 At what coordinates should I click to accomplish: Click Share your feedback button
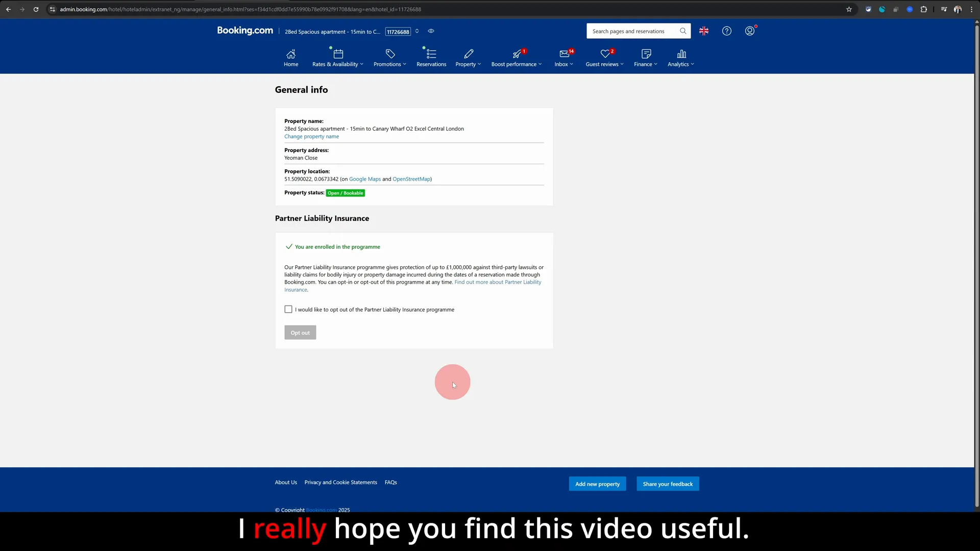click(668, 484)
